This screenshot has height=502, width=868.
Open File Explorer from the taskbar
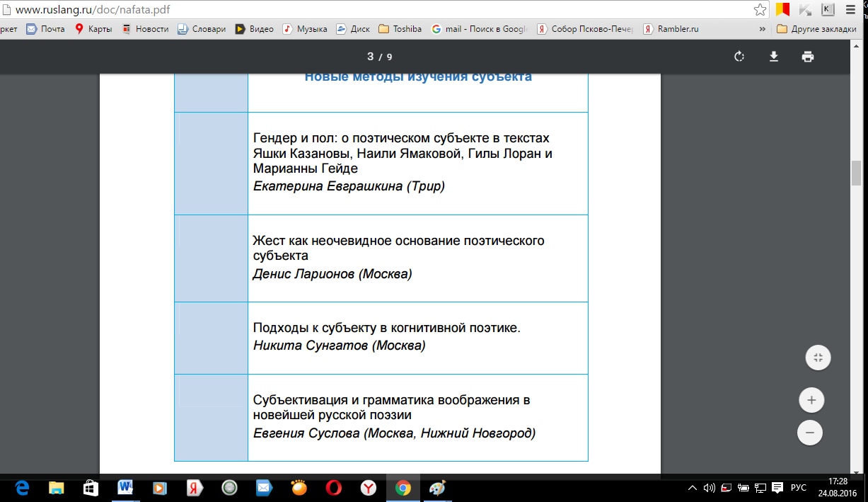[x=57, y=488]
